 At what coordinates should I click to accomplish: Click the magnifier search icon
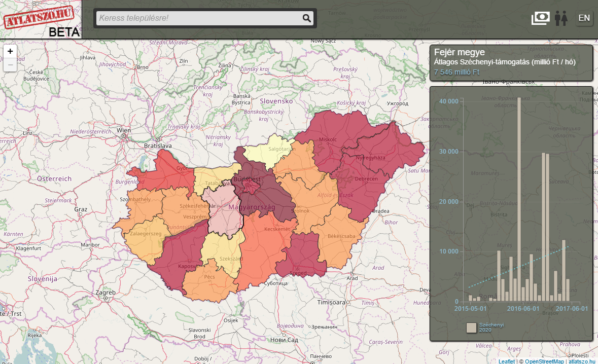tap(306, 18)
